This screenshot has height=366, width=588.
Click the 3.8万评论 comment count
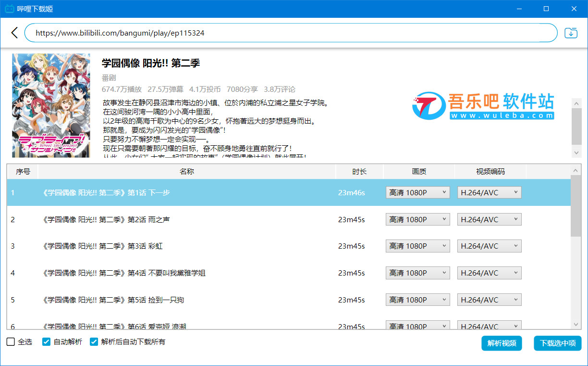pos(280,89)
